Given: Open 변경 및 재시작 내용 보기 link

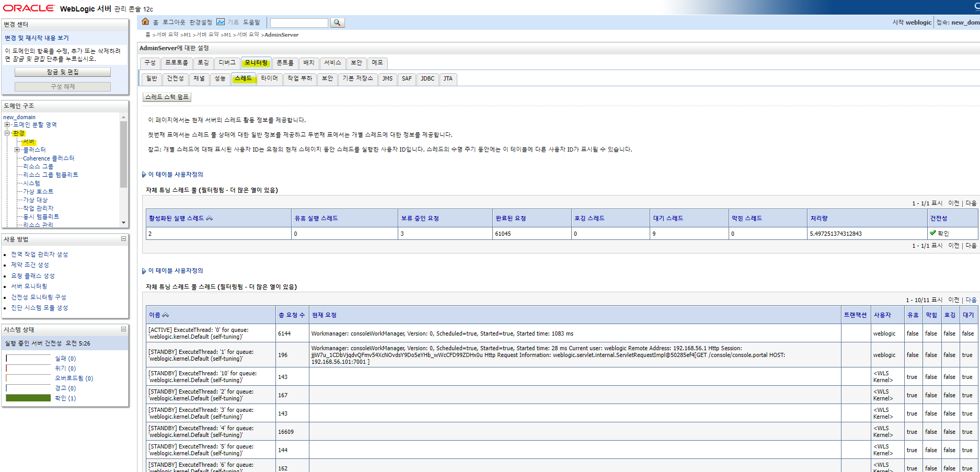Looking at the screenshot, I should (37, 38).
